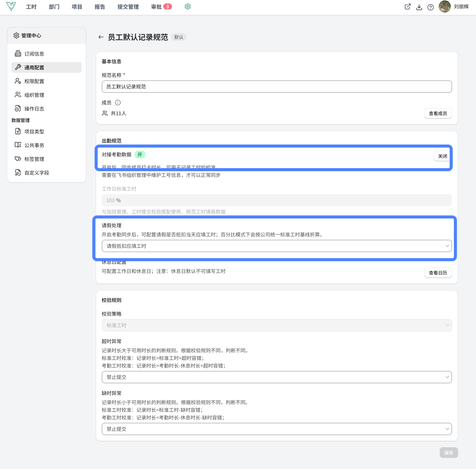Go back using the left arrow icon
This screenshot has height=469, width=476.
tap(101, 37)
